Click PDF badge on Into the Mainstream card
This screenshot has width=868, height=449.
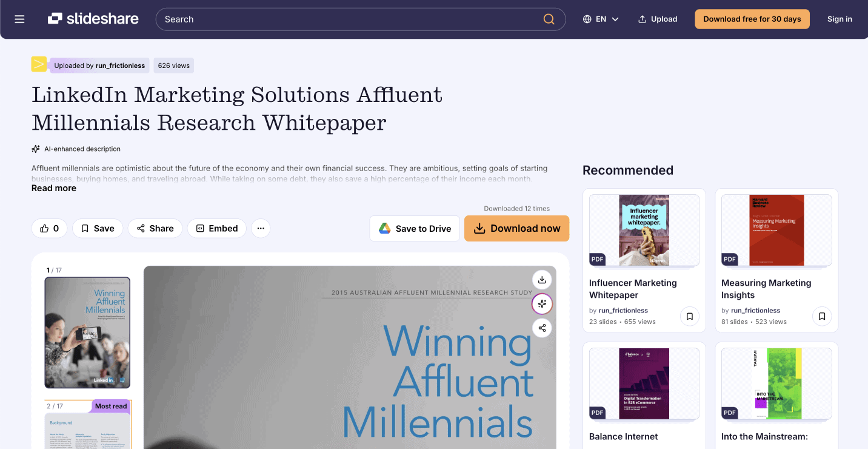(730, 413)
